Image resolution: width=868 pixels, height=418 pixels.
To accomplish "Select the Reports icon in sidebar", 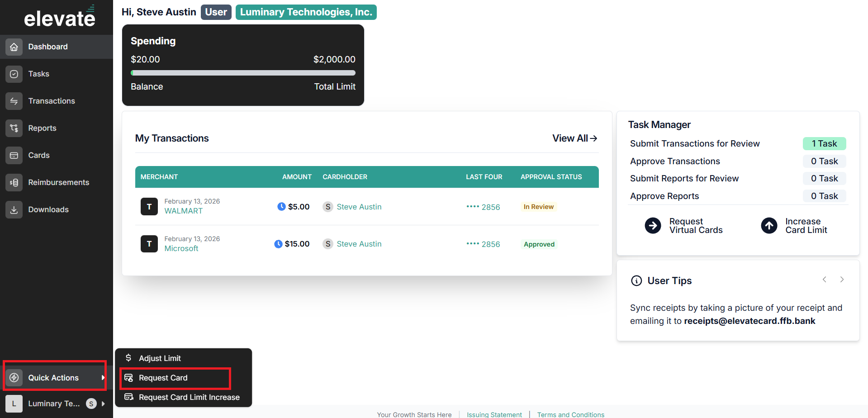I will coord(14,128).
